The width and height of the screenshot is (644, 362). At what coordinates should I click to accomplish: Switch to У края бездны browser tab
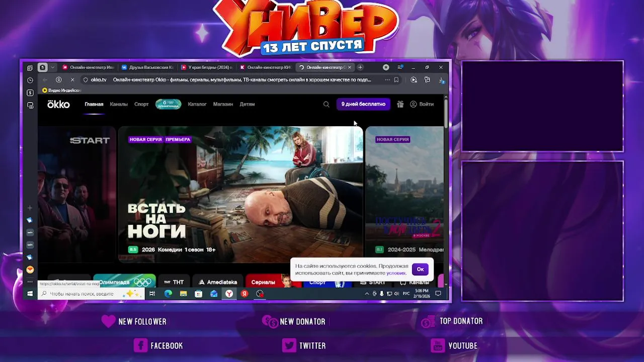[x=206, y=67]
